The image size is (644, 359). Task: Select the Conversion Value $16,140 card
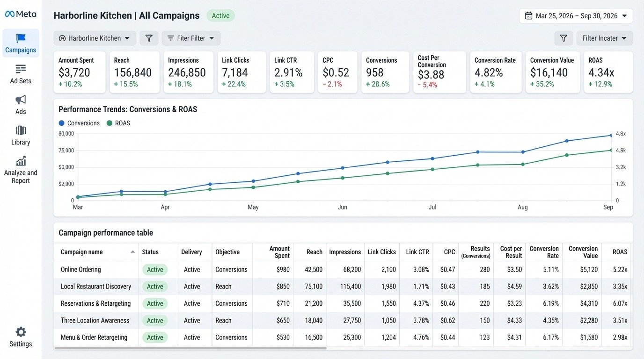tap(553, 72)
